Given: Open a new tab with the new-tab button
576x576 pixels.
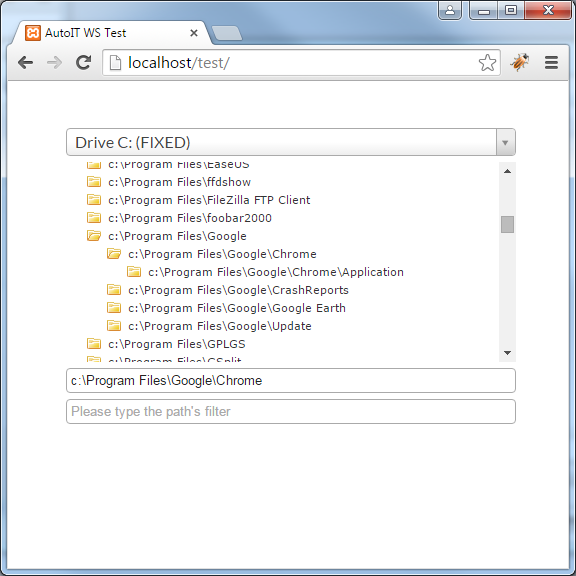Looking at the screenshot, I should (x=227, y=33).
